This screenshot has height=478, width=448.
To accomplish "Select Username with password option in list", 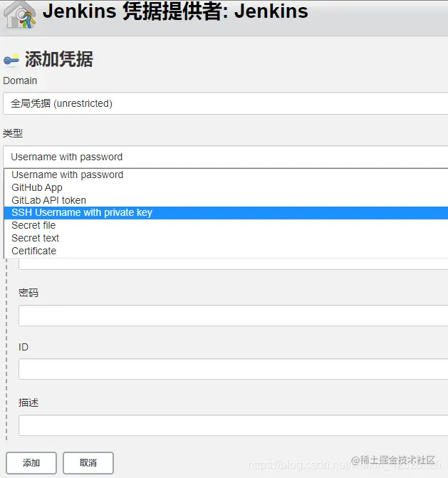I will (x=226, y=175).
